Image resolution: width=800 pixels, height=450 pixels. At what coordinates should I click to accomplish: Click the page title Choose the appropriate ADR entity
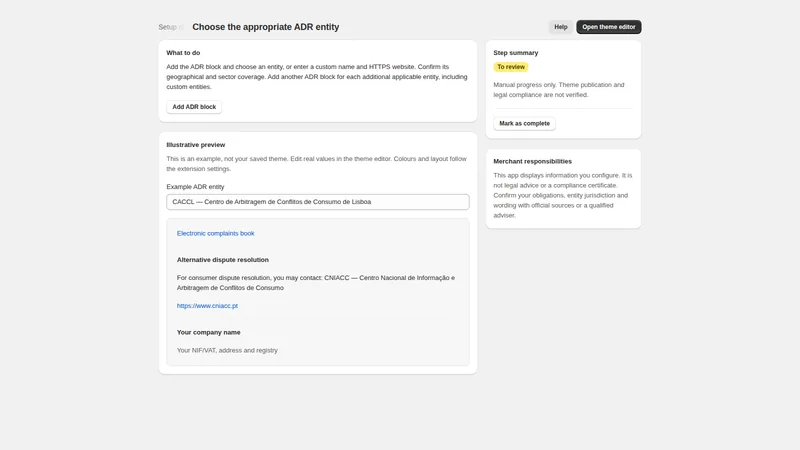coord(265,27)
